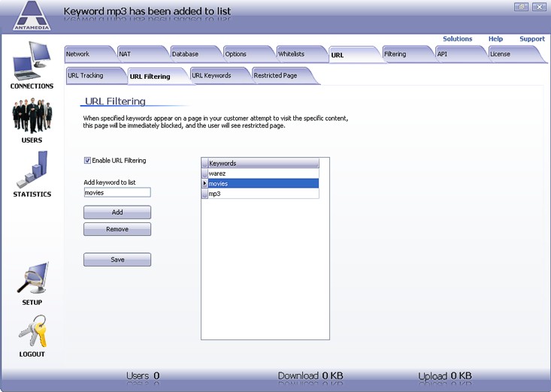
Task: Disable the Enable URL Filtering checkbox
Action: pyautogui.click(x=88, y=161)
